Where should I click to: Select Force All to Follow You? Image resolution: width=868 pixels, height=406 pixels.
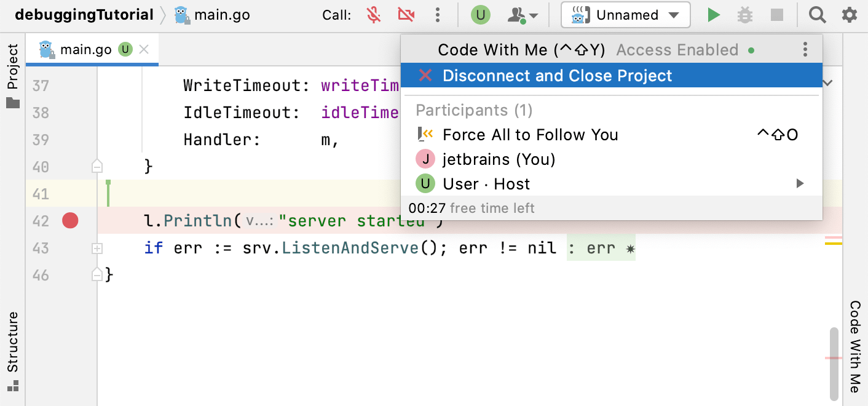point(530,134)
